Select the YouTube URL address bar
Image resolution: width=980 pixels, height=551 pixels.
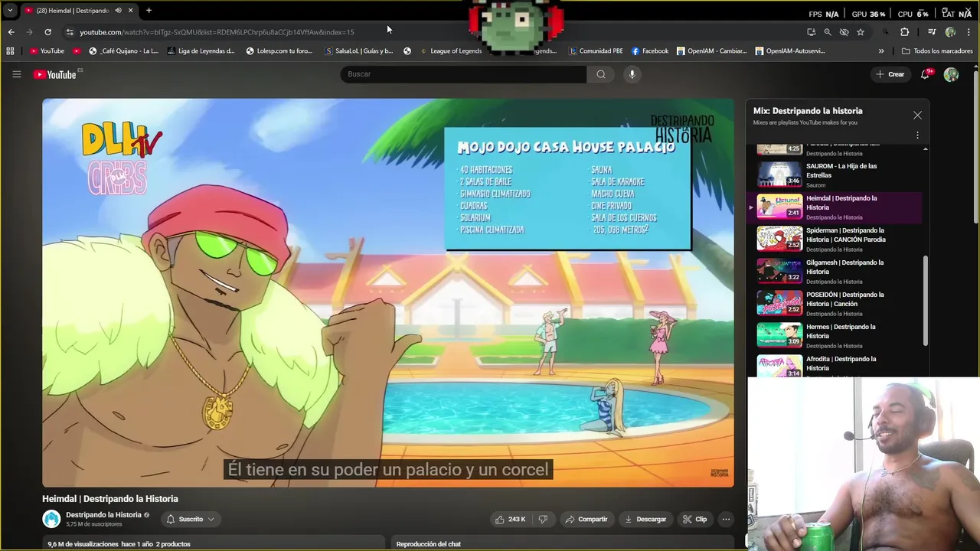click(x=217, y=32)
